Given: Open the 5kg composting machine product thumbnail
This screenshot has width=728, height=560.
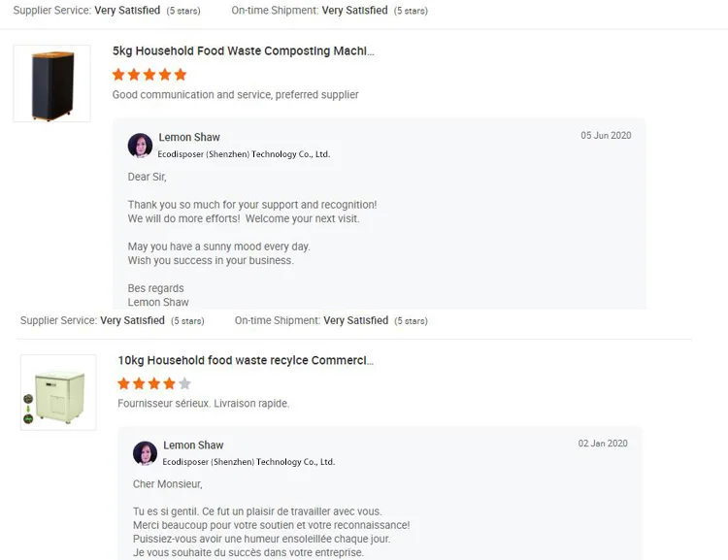Looking at the screenshot, I should tap(52, 83).
